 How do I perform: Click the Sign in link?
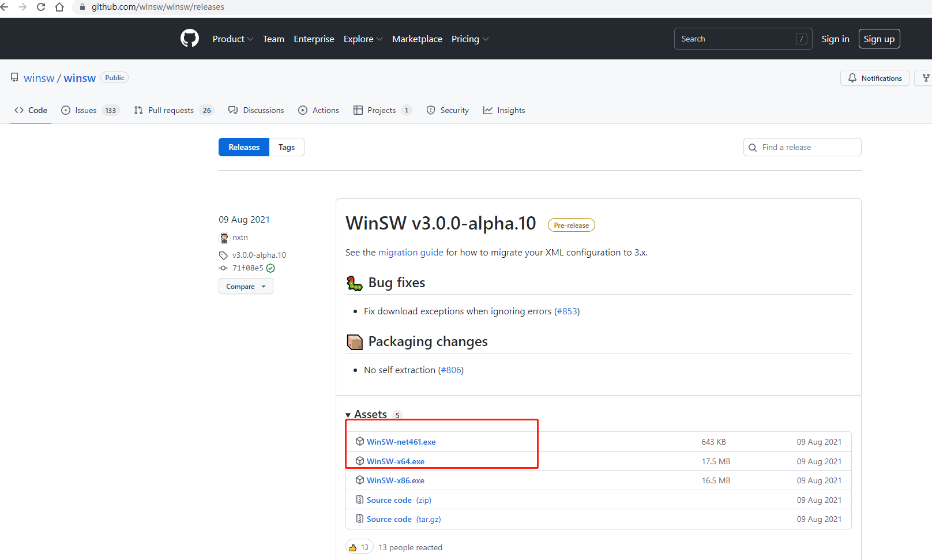point(835,39)
